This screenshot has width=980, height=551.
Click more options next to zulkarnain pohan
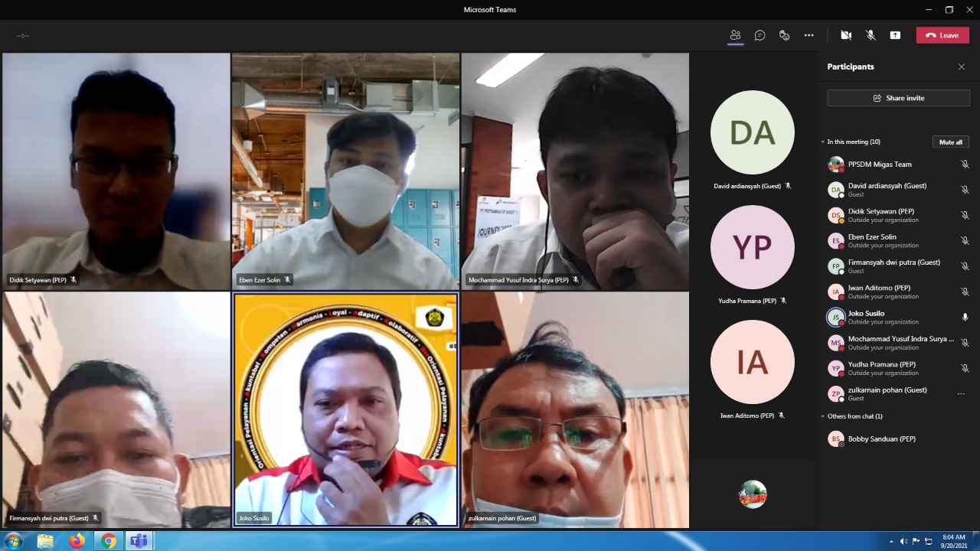pos(961,394)
